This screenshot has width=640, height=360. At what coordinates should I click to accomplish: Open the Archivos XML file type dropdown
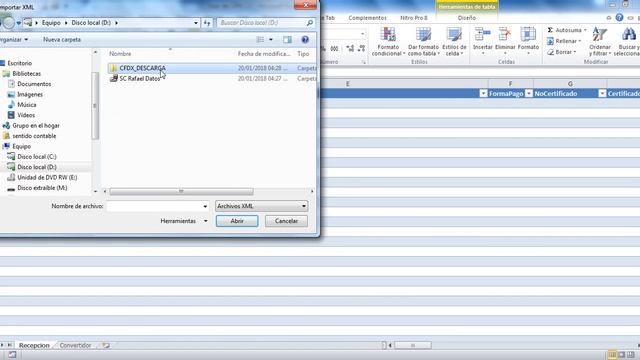(261, 206)
